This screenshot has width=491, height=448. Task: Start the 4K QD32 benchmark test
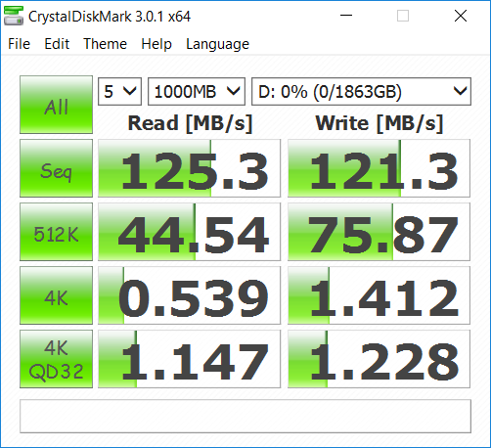point(56,359)
